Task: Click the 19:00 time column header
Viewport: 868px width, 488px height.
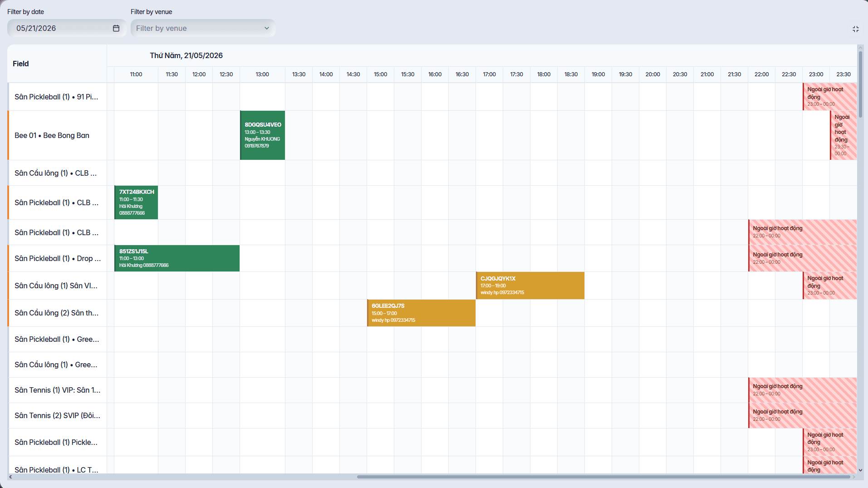Action: click(x=598, y=74)
